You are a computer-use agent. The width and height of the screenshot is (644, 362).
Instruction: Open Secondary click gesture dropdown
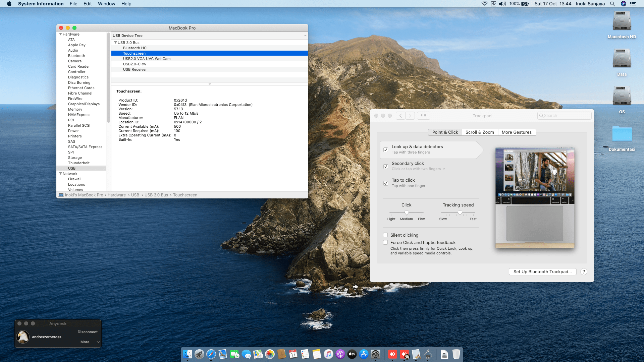[419, 169]
